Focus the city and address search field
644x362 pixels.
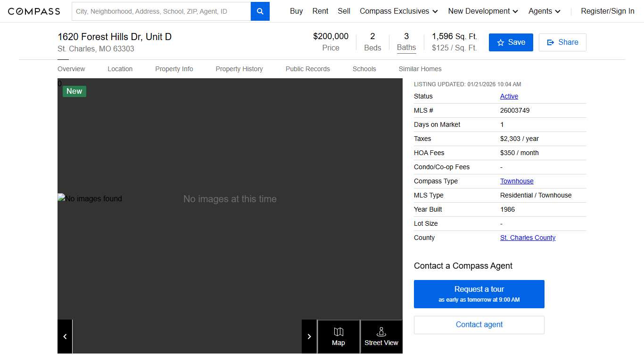161,11
